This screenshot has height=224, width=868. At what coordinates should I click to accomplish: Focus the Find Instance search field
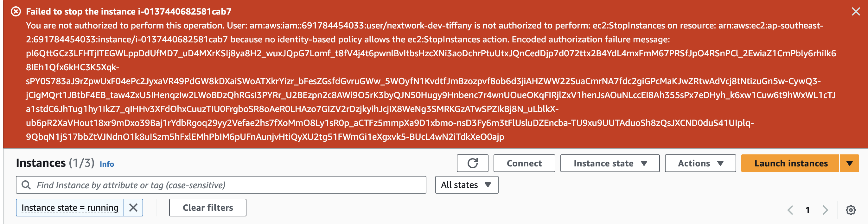[229, 185]
